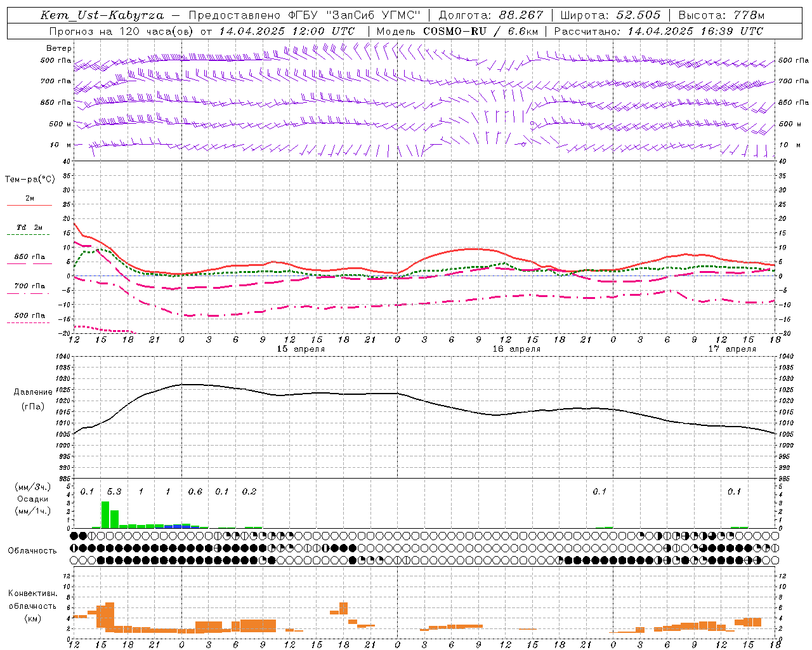
Task: Click the tallest green precipitation bar
Action: 105,515
